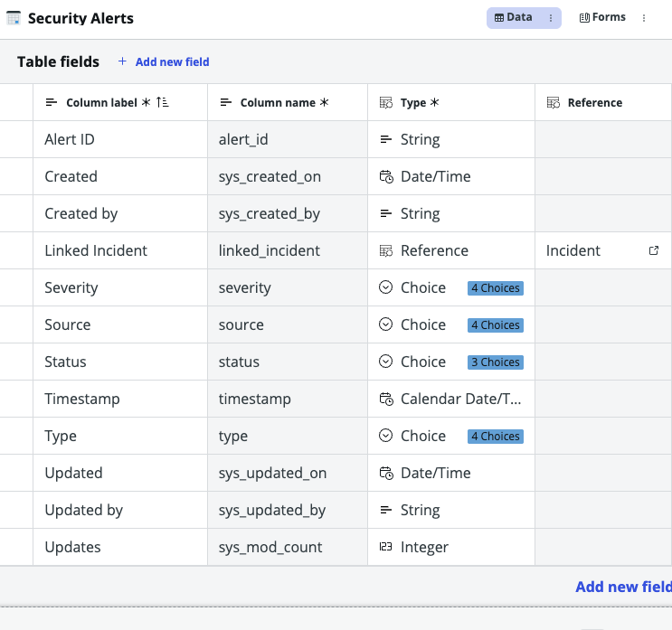Click the 3 Choices badge for Status
Screen dimensions: 672x630
click(496, 362)
